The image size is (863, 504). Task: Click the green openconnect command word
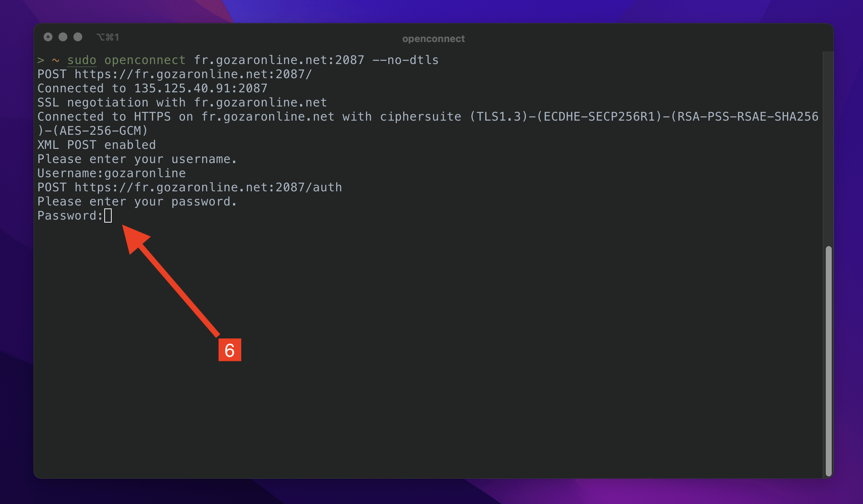click(x=145, y=60)
